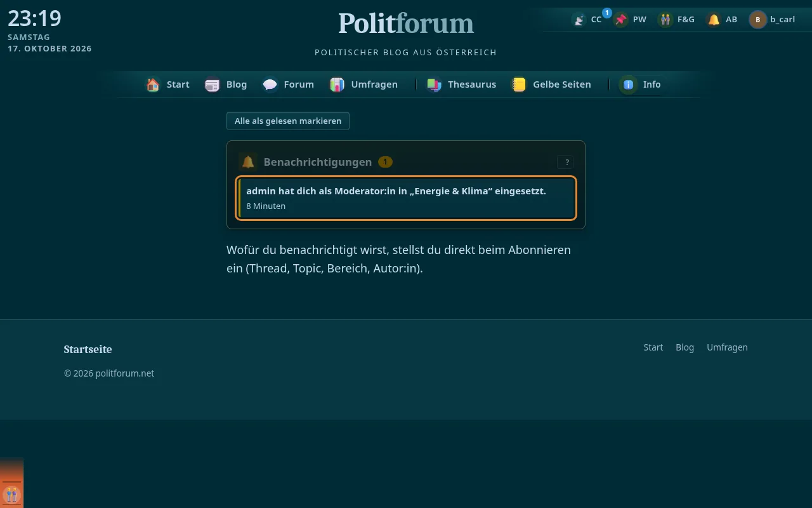Screen dimensions: 812x508
Task: Open the moderator notification from admin
Action: click(x=406, y=198)
